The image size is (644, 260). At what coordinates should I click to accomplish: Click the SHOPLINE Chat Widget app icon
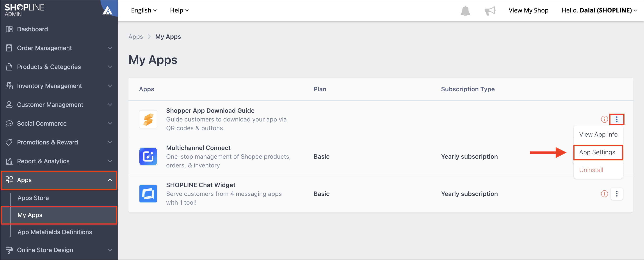[x=148, y=194]
